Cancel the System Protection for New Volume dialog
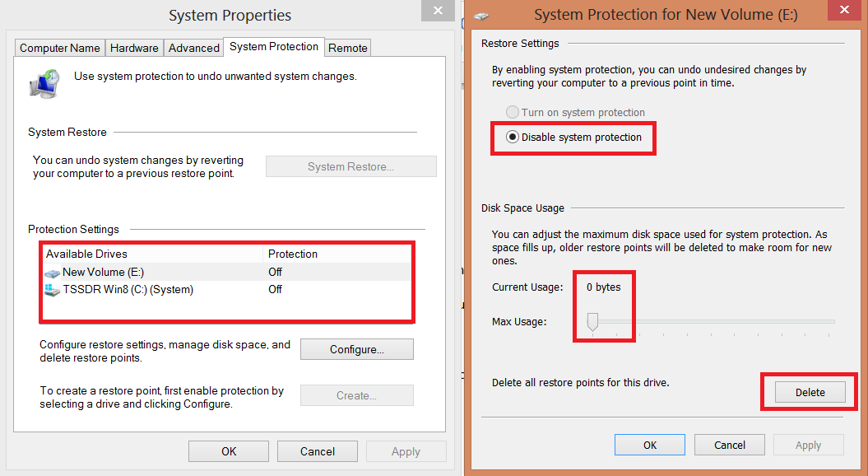The height and width of the screenshot is (476, 868). pos(730,445)
